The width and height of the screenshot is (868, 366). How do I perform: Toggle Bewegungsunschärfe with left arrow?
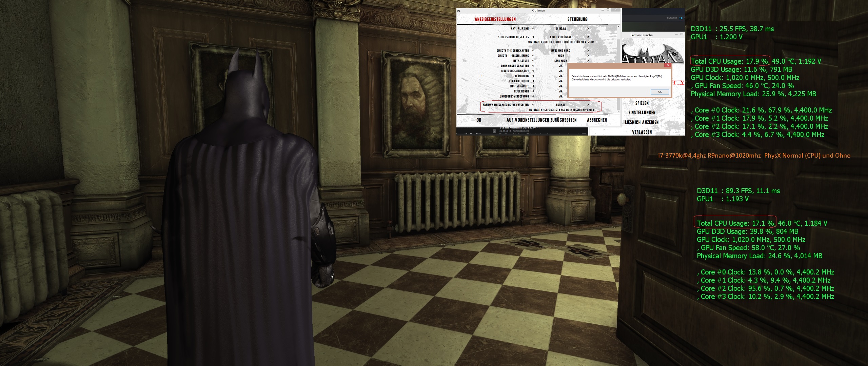533,71
